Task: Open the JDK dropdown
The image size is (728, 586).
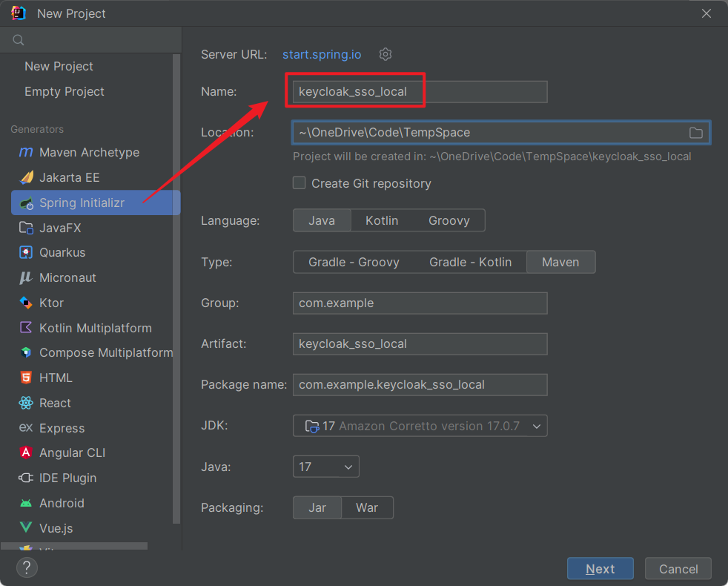Action: (420, 426)
